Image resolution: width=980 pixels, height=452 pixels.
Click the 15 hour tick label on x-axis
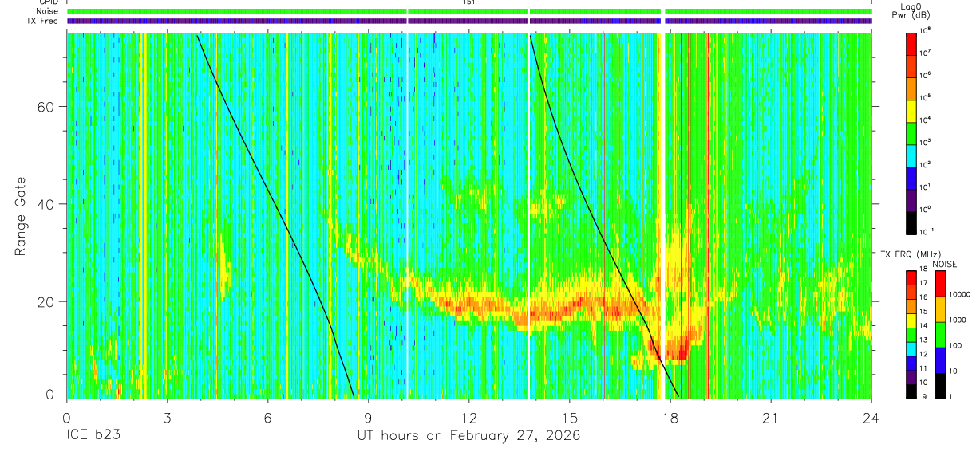(x=570, y=418)
